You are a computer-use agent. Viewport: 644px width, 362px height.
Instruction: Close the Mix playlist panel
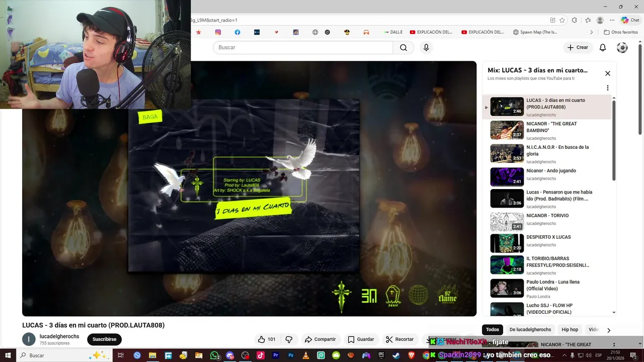point(608,73)
